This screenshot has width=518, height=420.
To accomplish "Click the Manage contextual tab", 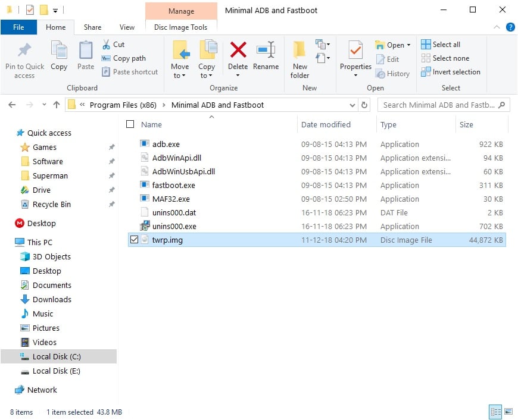I will tap(181, 11).
